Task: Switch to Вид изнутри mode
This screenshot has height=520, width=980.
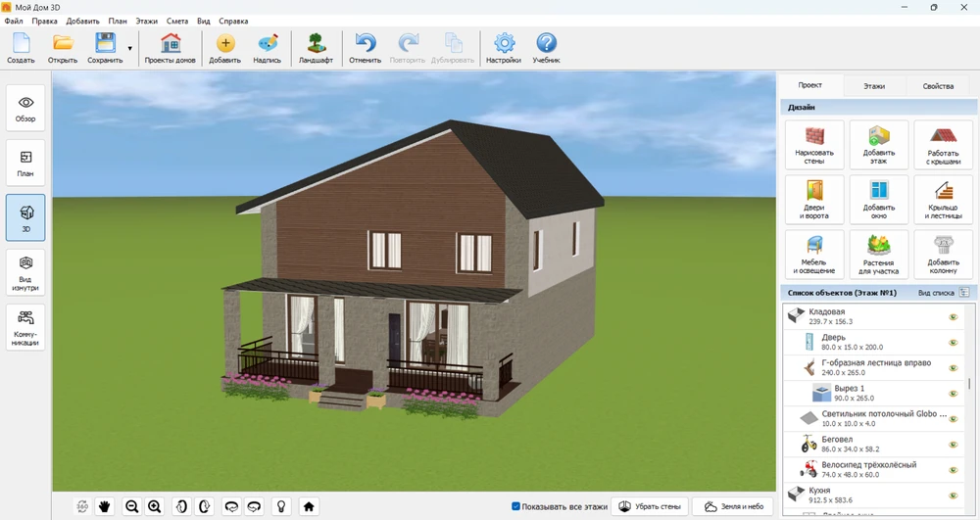Action: tap(25, 273)
